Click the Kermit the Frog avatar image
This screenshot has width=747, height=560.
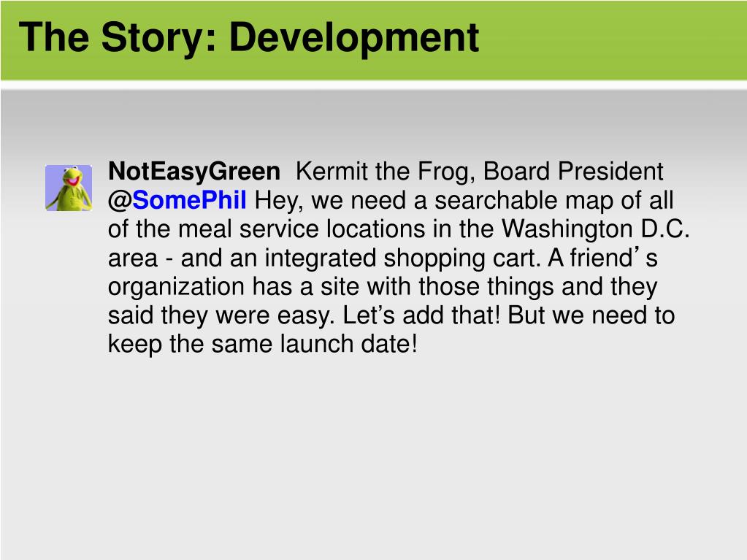pyautogui.click(x=69, y=188)
